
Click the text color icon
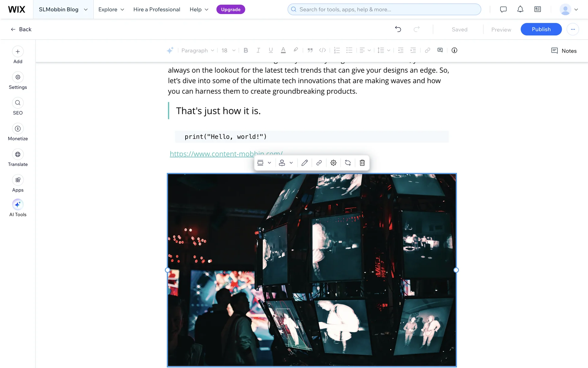(283, 50)
